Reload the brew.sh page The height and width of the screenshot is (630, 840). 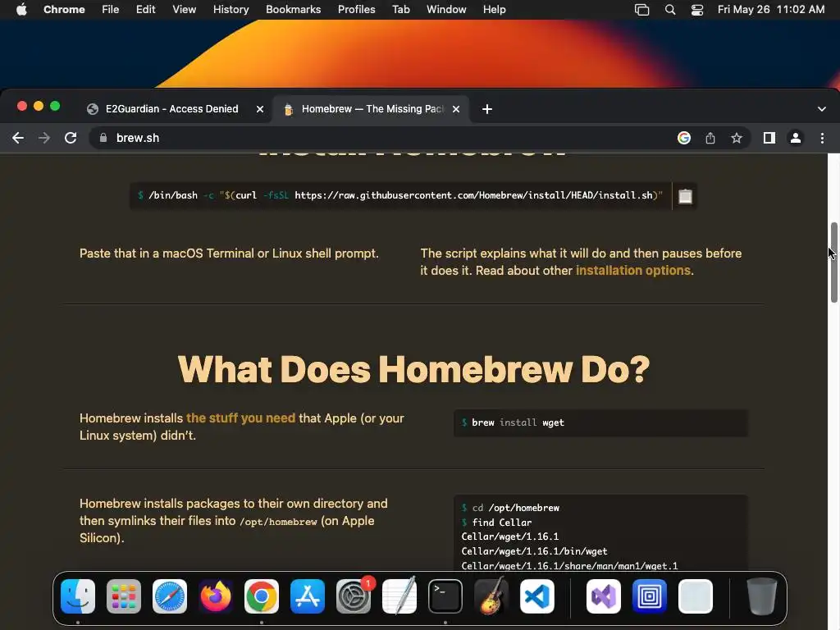[71, 138]
